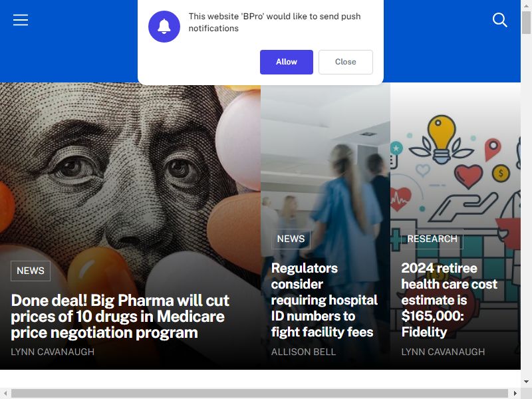532x399 pixels.
Task: Click the Benjamin Franklin pills image
Action: coord(130,170)
